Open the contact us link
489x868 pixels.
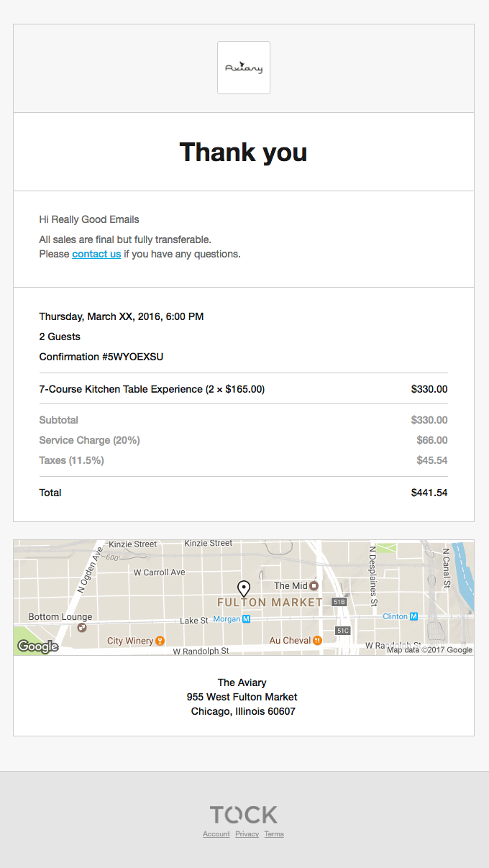pos(96,253)
